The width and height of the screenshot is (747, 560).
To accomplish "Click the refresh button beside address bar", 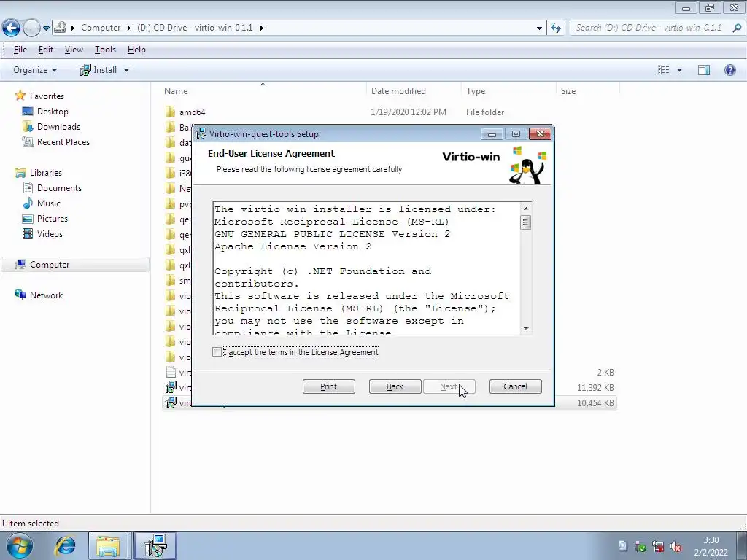I will (556, 28).
